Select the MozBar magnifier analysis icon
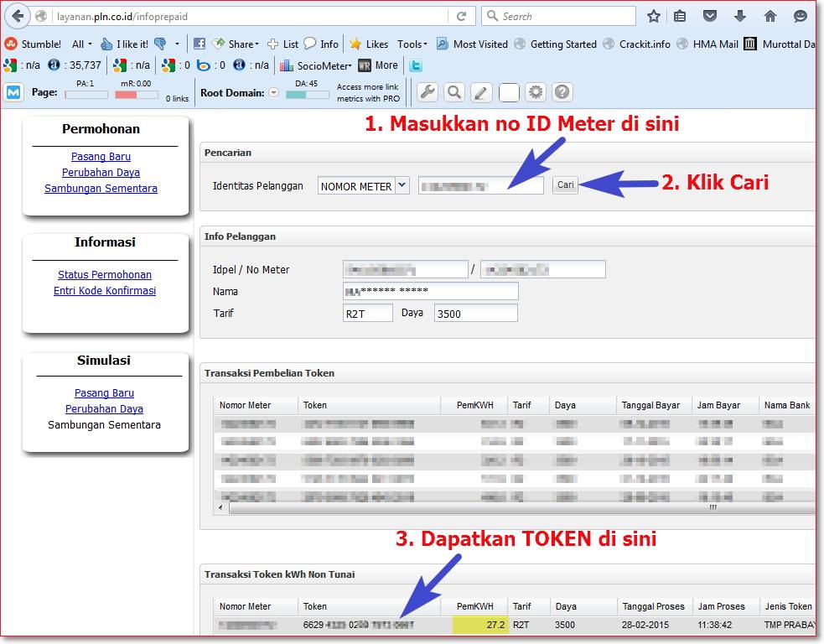 point(453,92)
